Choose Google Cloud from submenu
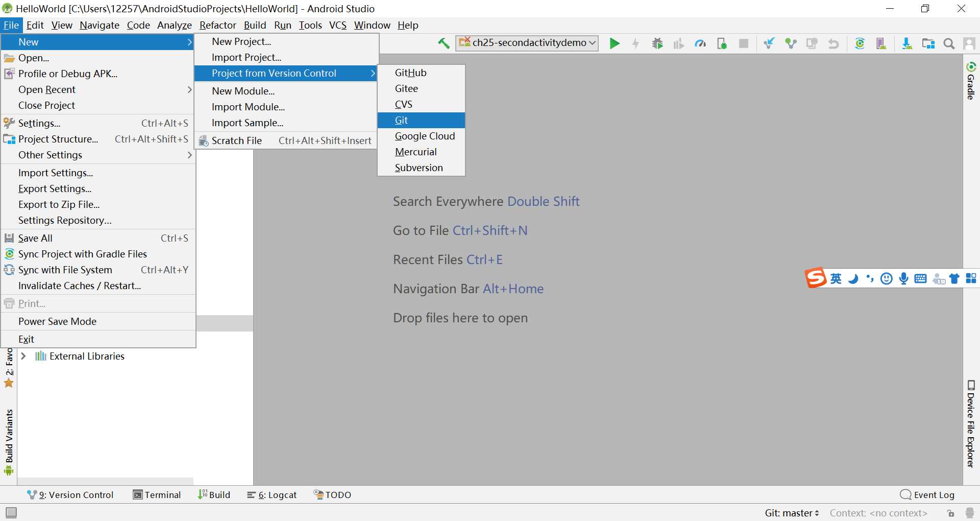The image size is (980, 521). (x=421, y=136)
